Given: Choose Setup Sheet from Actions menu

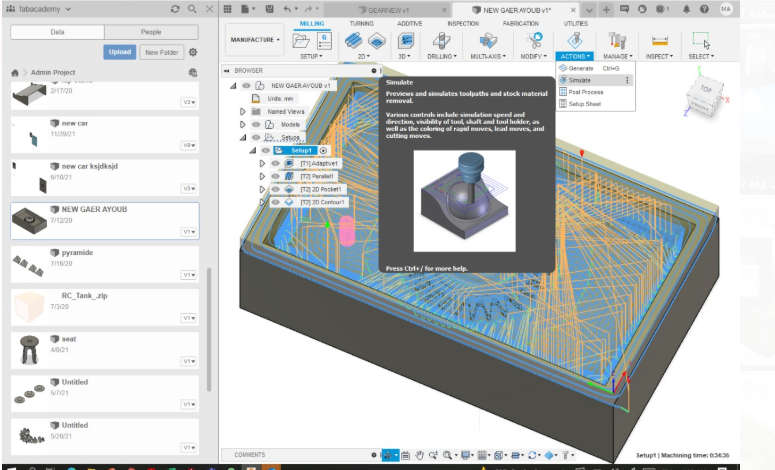Looking at the screenshot, I should point(595,104).
